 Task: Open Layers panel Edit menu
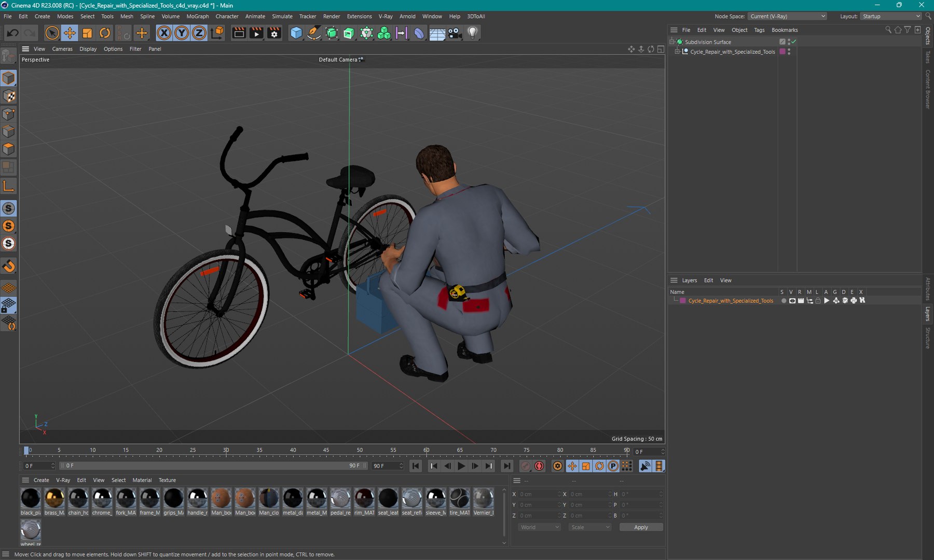(x=708, y=280)
